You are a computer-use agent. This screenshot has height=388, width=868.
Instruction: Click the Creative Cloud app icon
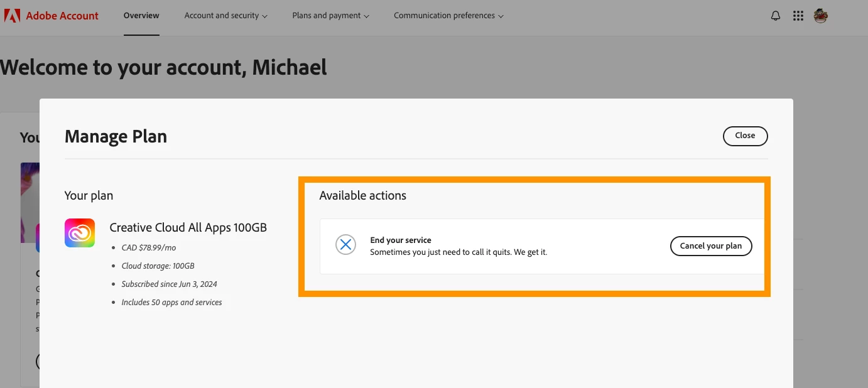pos(80,233)
